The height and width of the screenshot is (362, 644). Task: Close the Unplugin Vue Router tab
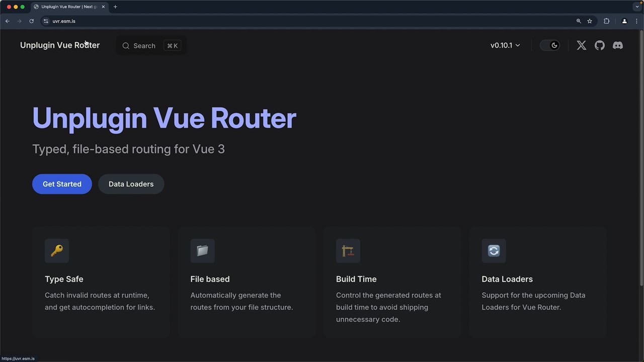(103, 7)
